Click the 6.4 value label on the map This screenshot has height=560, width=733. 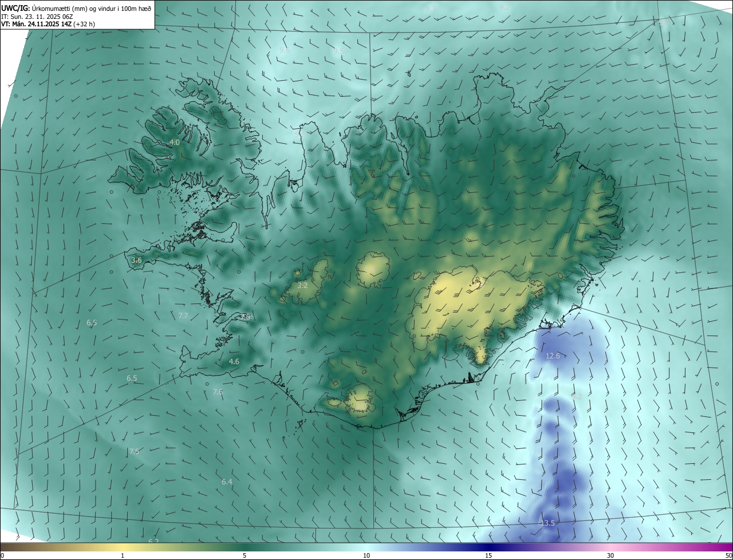point(227,482)
